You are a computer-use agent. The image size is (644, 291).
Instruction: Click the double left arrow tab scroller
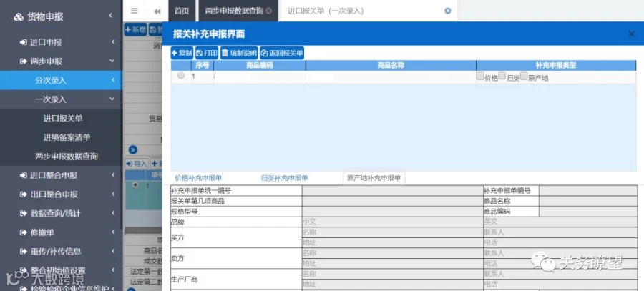(157, 11)
